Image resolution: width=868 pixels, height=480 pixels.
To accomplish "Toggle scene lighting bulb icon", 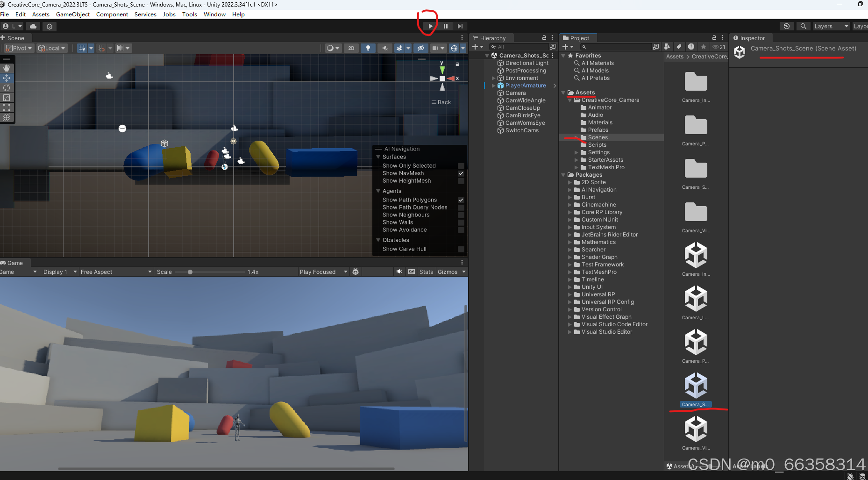I will click(368, 48).
